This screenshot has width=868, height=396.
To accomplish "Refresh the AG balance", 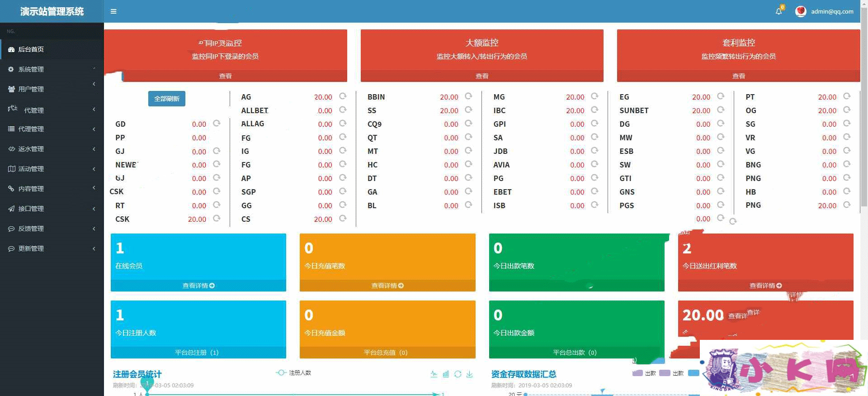I will 343,96.
